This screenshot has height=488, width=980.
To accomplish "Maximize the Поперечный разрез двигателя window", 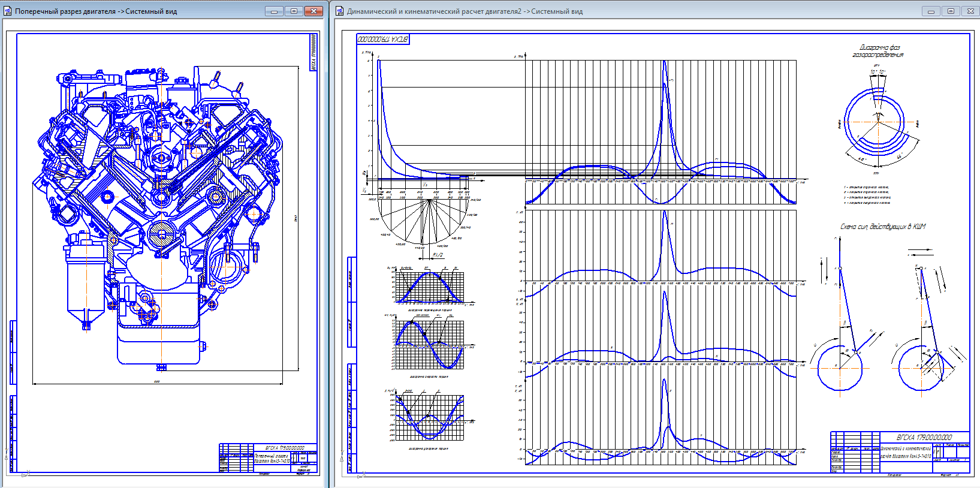I will point(294,11).
